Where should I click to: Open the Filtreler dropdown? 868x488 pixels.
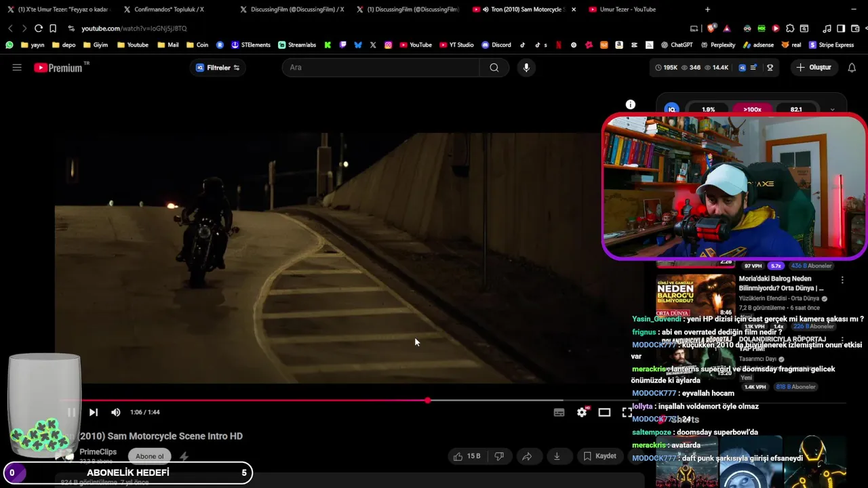[218, 68]
